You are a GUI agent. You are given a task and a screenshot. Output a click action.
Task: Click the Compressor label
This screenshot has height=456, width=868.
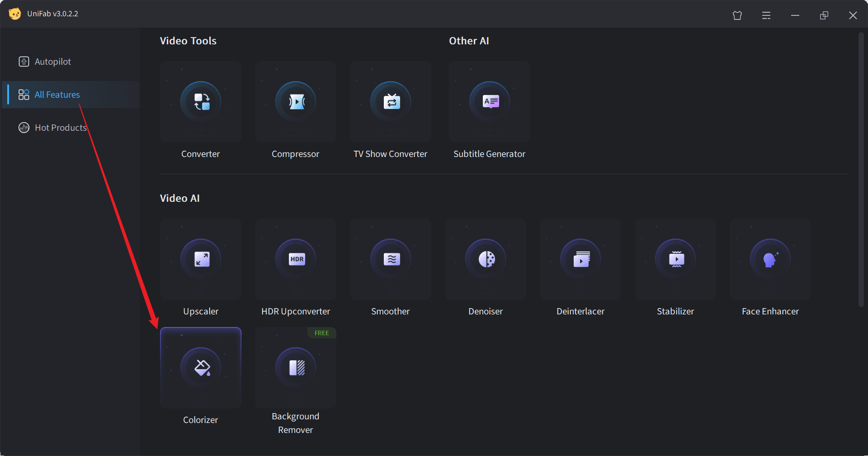[296, 154]
